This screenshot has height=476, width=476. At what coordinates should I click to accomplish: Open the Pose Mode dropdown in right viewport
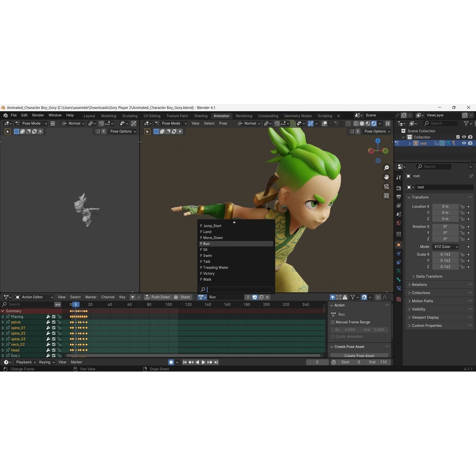click(171, 123)
